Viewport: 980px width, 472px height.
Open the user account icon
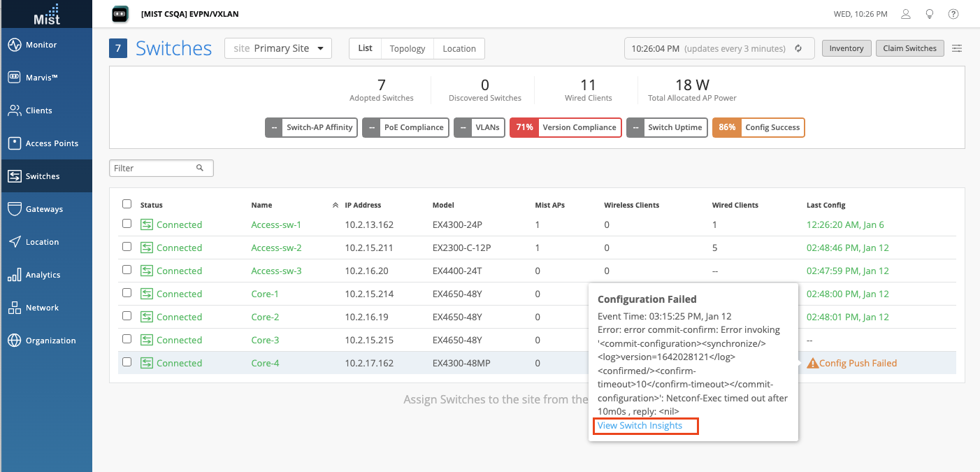tap(906, 14)
